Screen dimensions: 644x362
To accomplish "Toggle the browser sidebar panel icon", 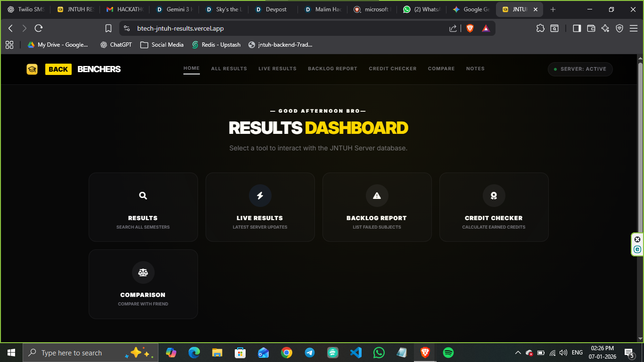I will point(577,28).
